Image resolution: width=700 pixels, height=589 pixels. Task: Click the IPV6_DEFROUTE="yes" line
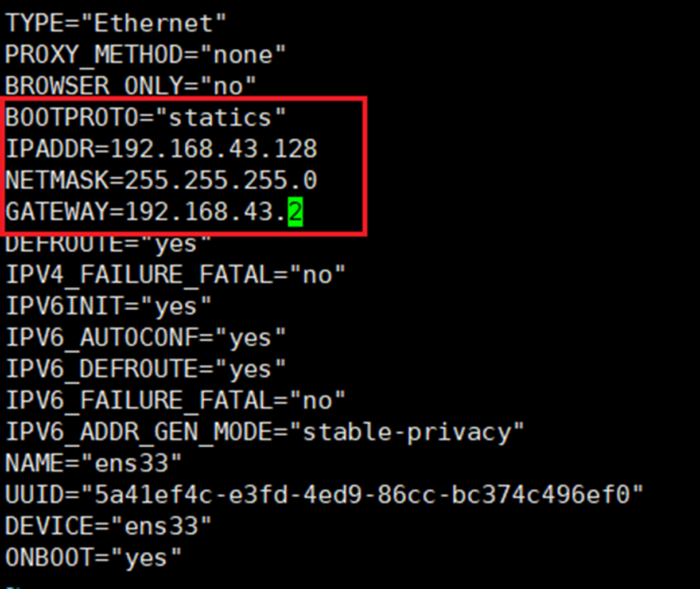click(x=146, y=369)
